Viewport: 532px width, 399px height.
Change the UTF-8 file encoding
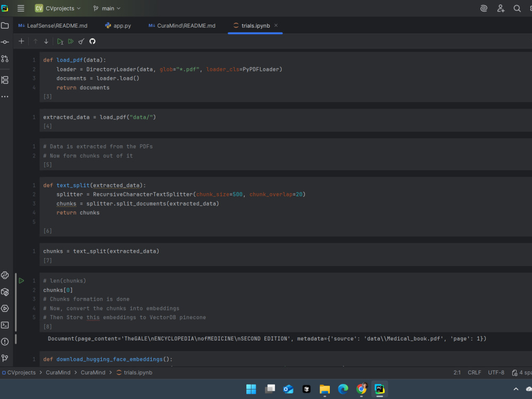tap(496, 372)
